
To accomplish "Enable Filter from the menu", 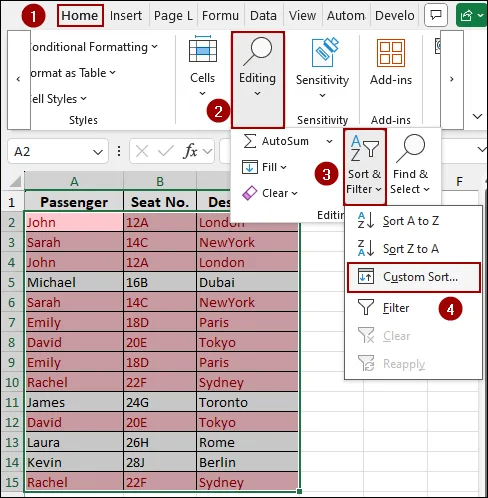I will click(413, 308).
